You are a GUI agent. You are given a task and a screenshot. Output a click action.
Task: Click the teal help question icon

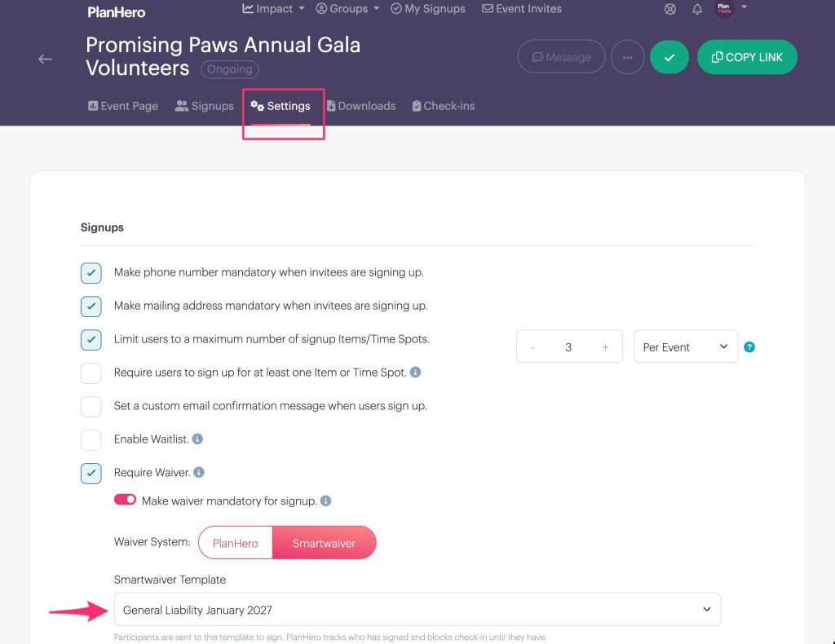pyautogui.click(x=749, y=347)
